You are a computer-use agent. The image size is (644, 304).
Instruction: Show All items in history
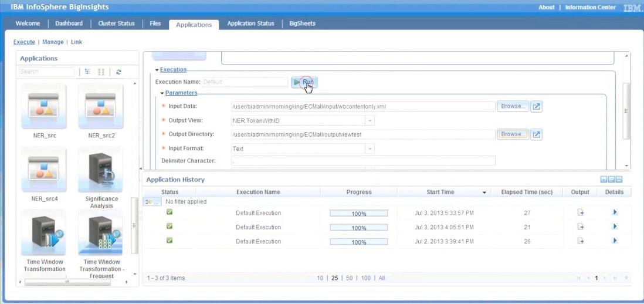[382, 278]
